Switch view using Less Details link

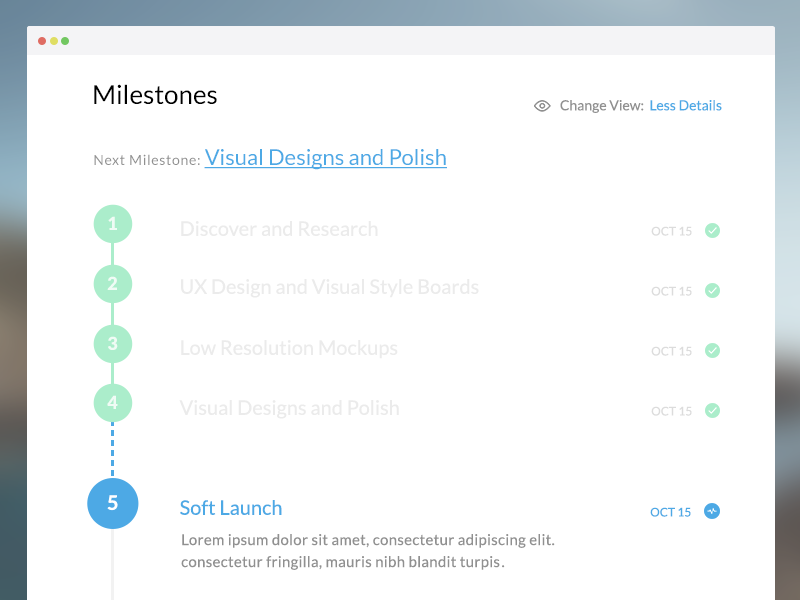coord(685,106)
